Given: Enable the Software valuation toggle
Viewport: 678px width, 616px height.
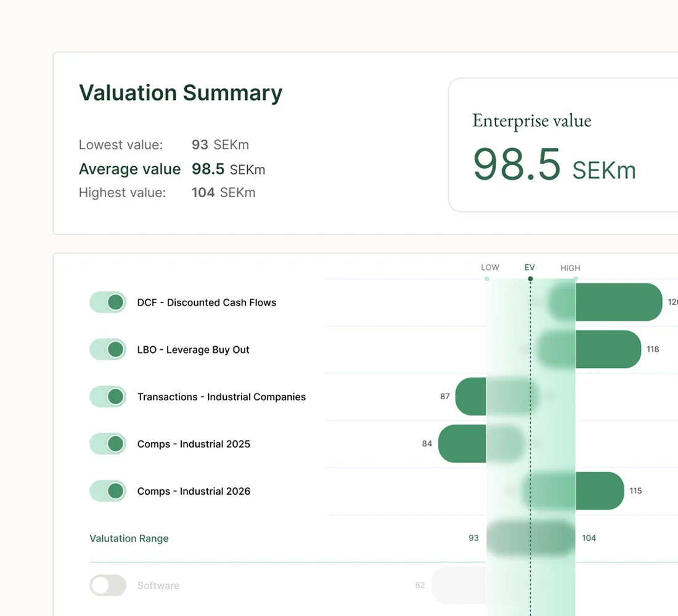Looking at the screenshot, I should pyautogui.click(x=108, y=585).
